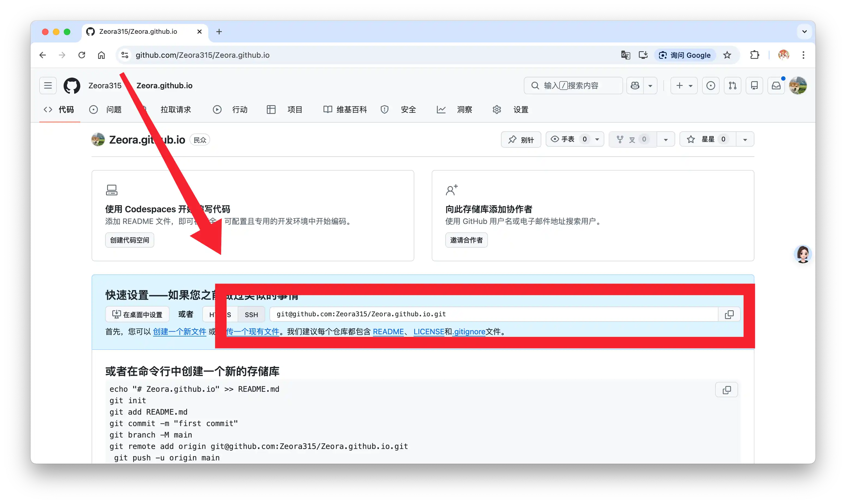Open the issues icon in header
846x504 pixels.
point(711,86)
